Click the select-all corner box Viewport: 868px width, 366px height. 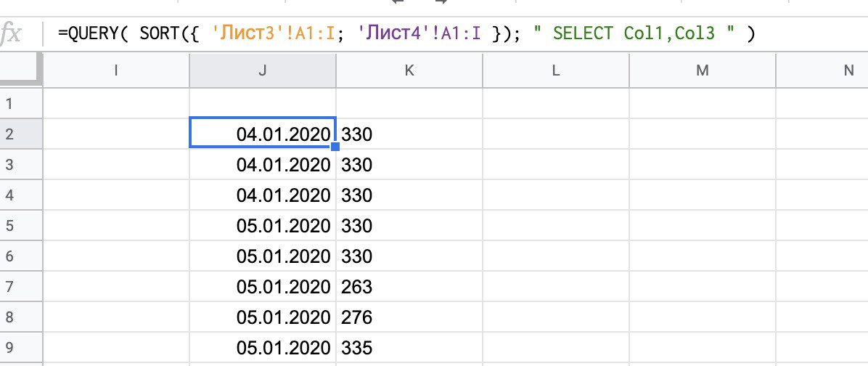click(21, 70)
